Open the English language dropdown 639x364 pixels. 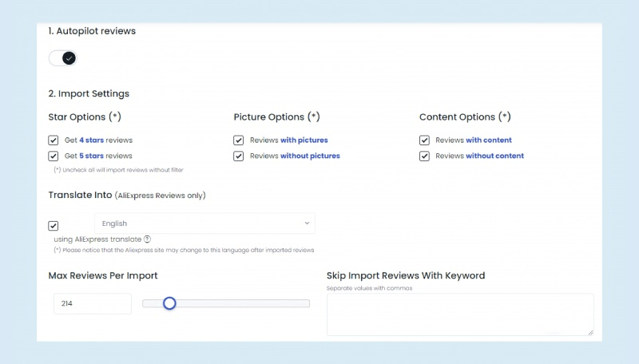tap(204, 224)
